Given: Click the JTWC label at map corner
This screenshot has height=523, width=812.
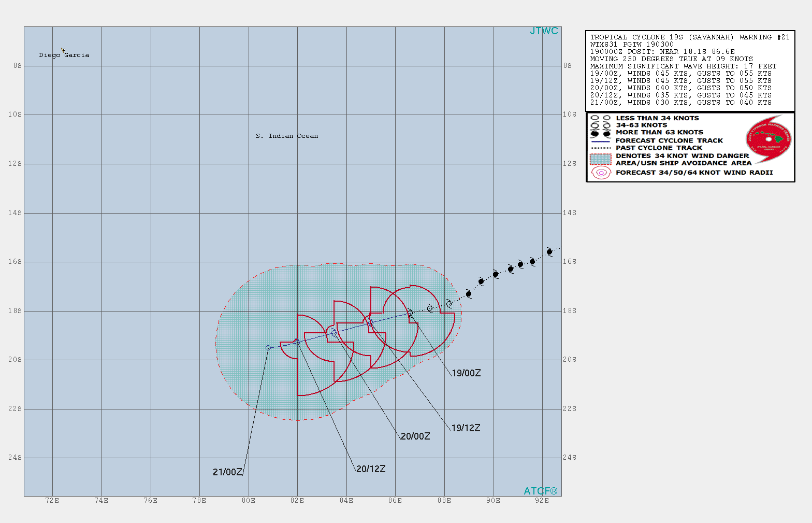Looking at the screenshot, I should coord(544,31).
